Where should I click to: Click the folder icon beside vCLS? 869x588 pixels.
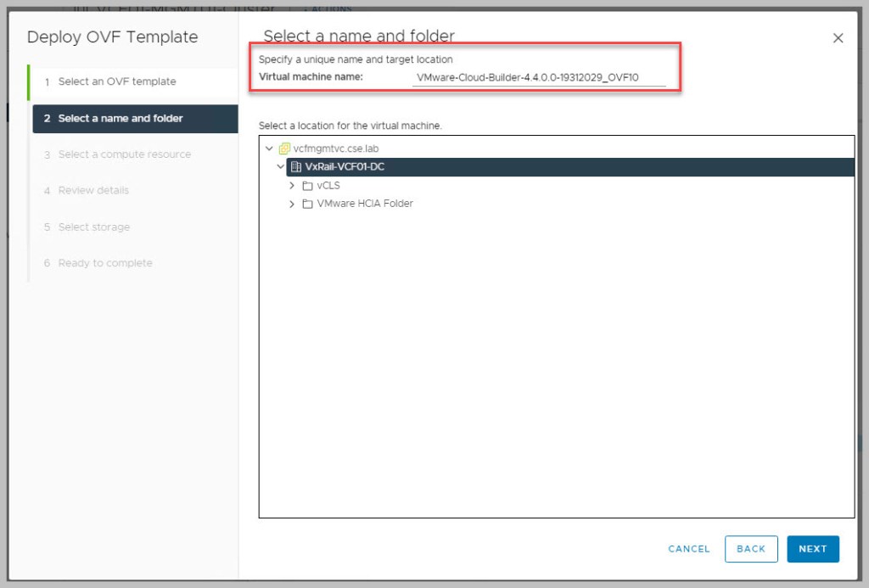click(x=307, y=186)
